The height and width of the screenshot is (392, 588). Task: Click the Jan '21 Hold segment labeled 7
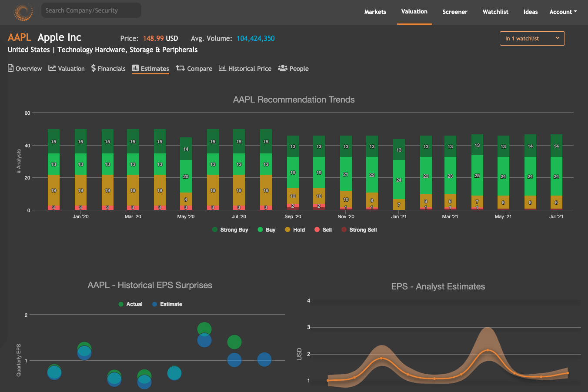pos(399,205)
